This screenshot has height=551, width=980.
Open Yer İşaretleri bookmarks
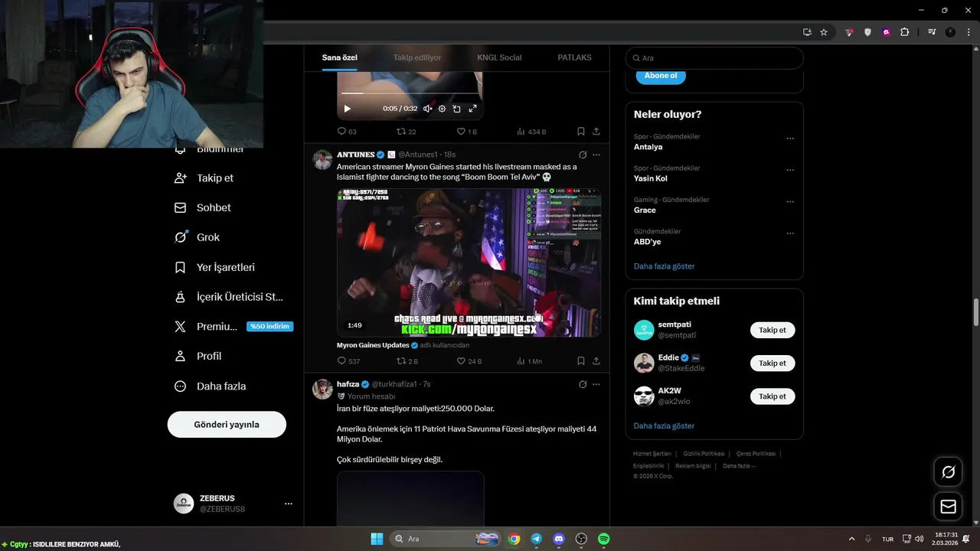pos(215,267)
